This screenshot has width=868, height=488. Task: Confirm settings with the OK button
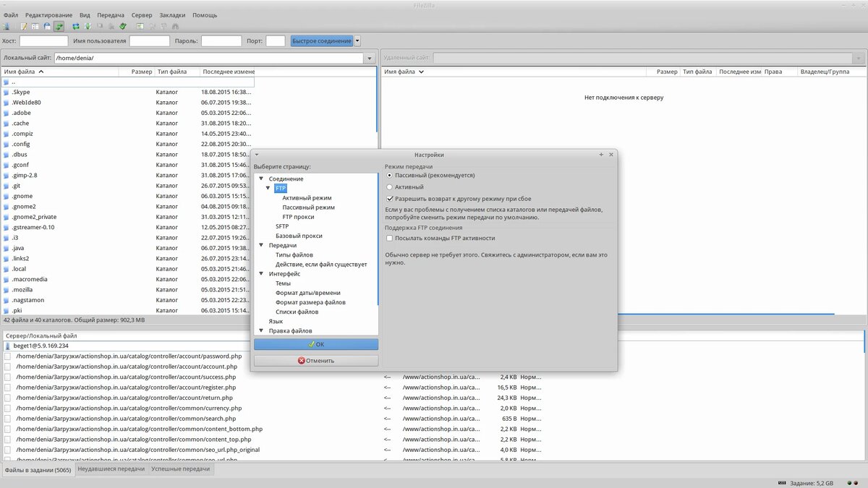tap(315, 345)
